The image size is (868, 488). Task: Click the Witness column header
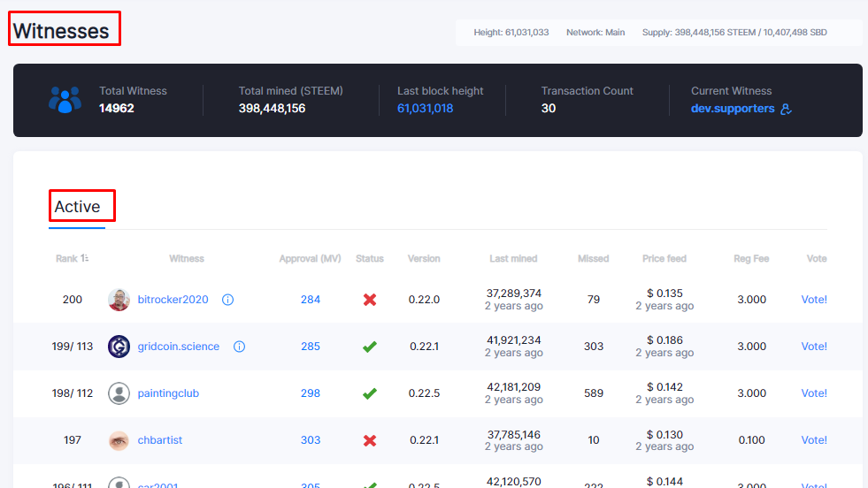tap(187, 258)
